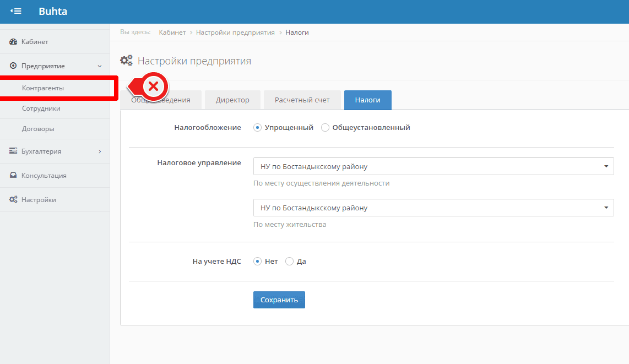
Task: Click the По месту жительства hint text
Action: [290, 225]
